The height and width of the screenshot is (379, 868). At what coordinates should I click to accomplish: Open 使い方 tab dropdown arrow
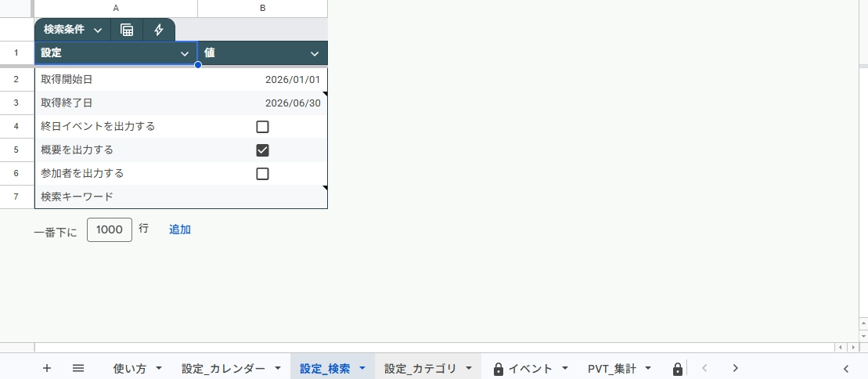159,368
